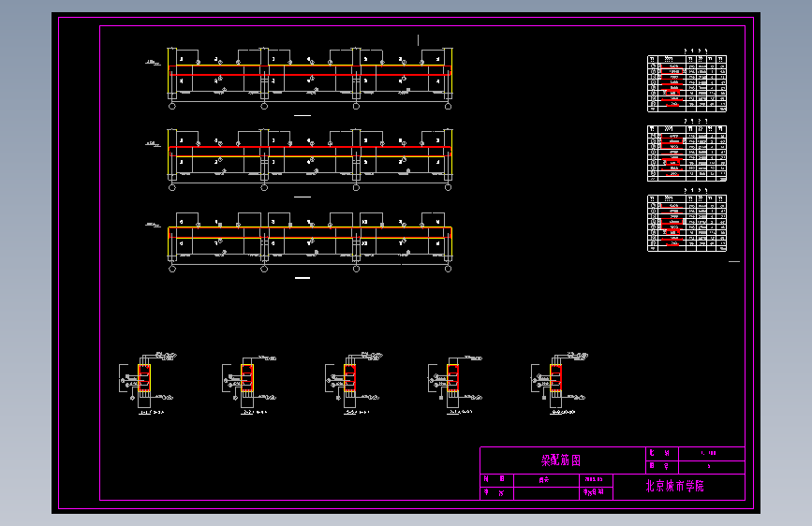812x526 pixels.
Task: Click the second axis bubble under the middle beam
Action: click(x=264, y=187)
